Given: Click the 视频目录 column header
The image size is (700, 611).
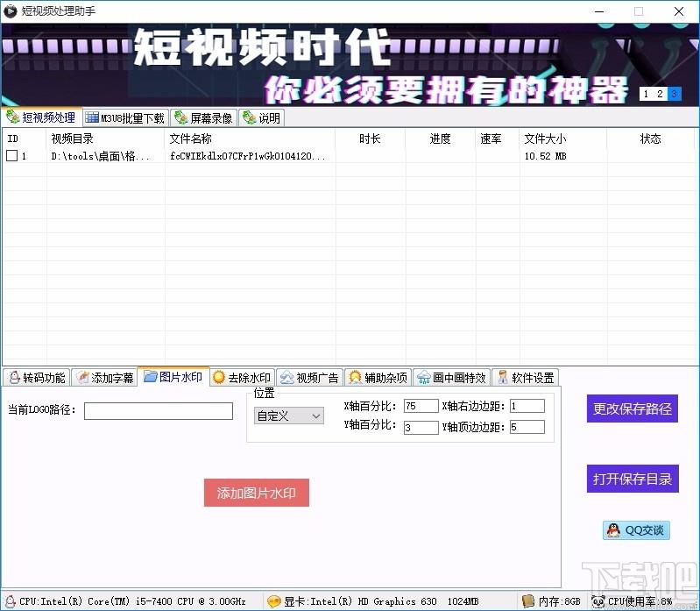Looking at the screenshot, I should pos(106,139).
